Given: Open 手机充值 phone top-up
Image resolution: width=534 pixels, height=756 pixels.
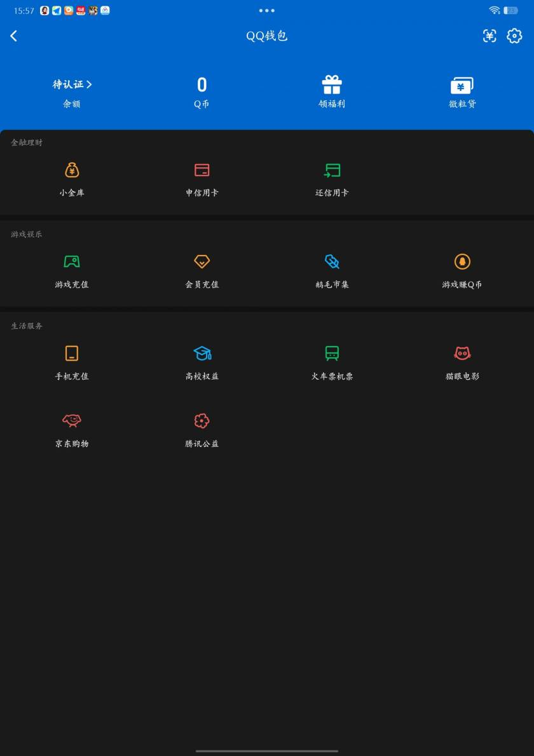Looking at the screenshot, I should [x=72, y=354].
